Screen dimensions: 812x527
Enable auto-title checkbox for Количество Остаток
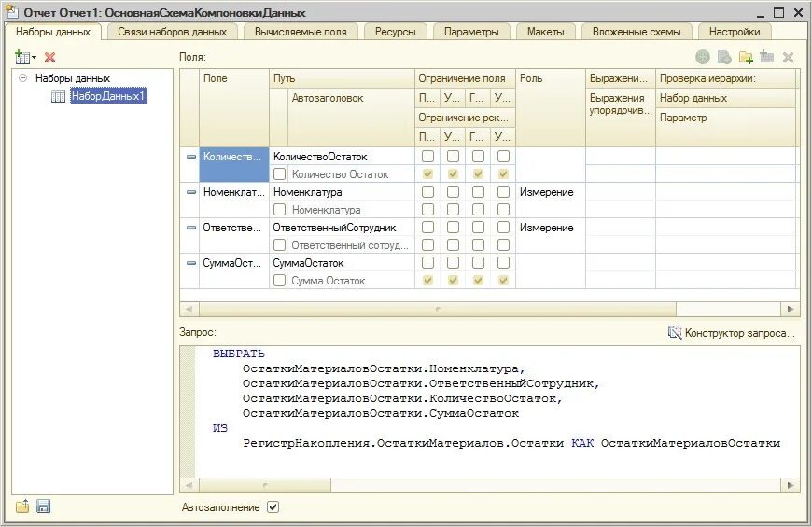(x=280, y=173)
